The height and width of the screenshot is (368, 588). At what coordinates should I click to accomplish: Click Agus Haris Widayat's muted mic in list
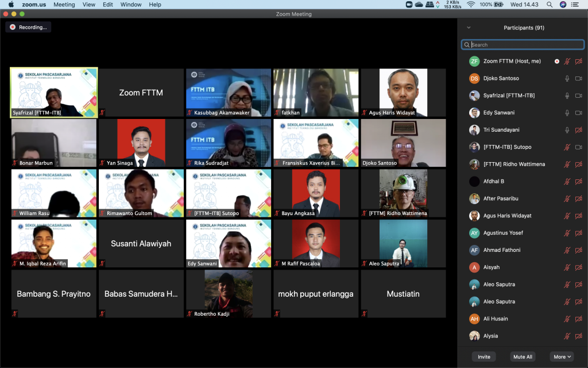(567, 216)
